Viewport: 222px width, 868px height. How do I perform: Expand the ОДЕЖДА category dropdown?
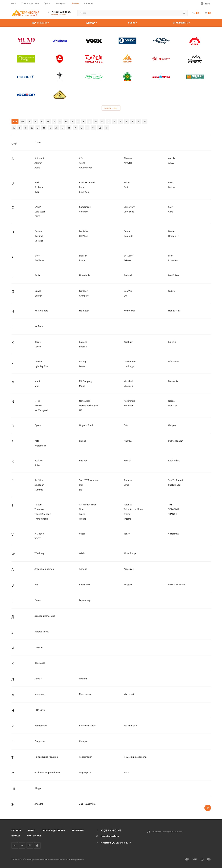pos(91,23)
